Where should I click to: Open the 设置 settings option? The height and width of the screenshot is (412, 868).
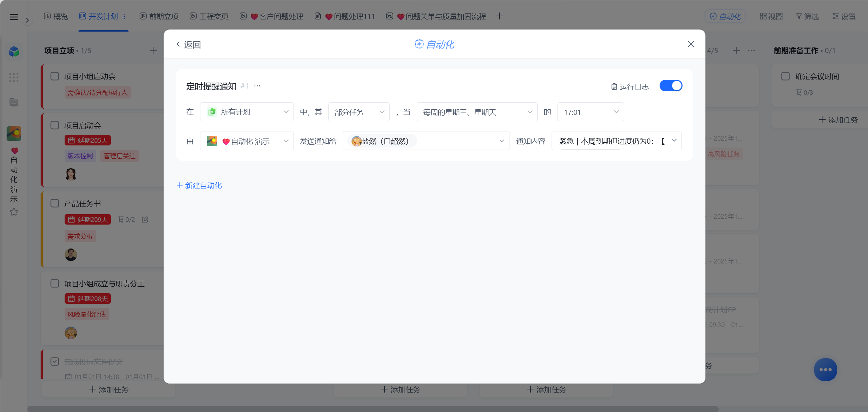844,16
